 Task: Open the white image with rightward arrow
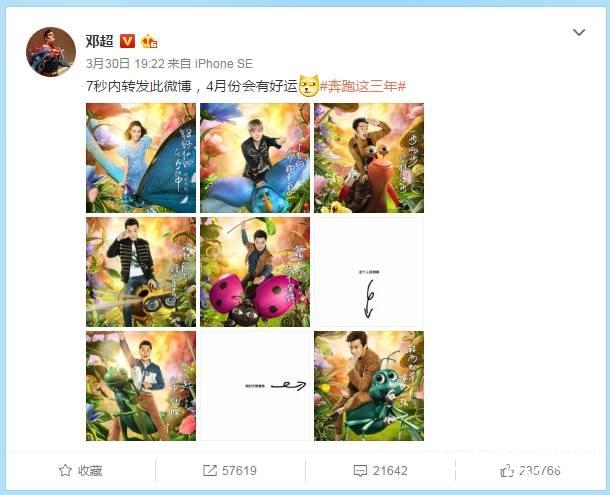point(255,386)
